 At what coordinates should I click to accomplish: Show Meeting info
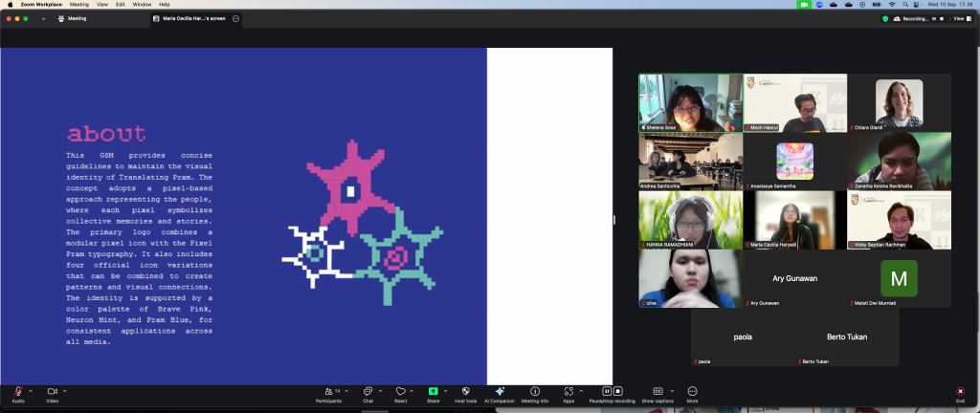tap(535, 392)
